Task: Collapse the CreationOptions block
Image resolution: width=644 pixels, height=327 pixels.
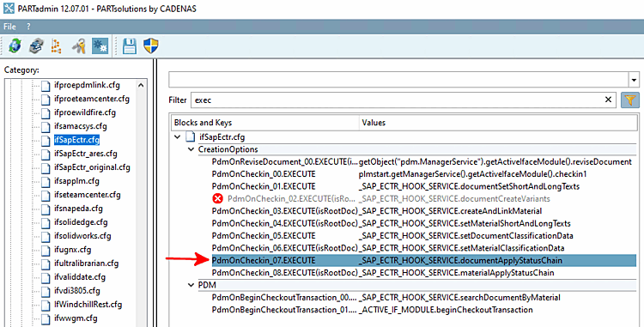Action: coord(191,149)
